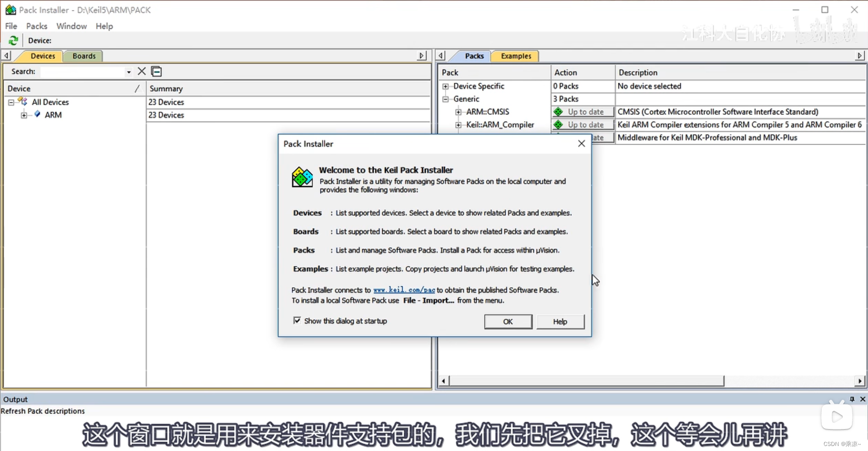Switch to the Devices tab
The image size is (868, 451).
coord(43,56)
